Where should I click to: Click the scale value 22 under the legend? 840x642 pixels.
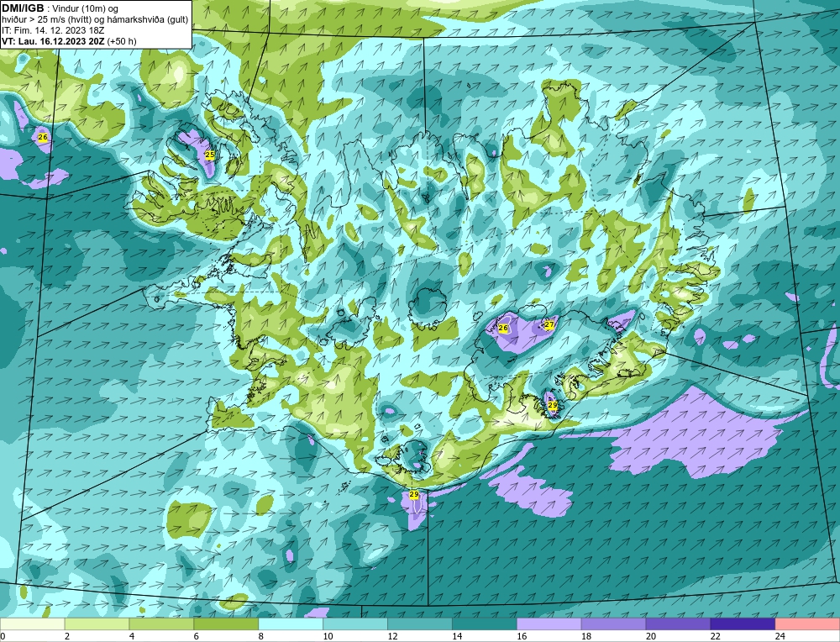click(716, 637)
